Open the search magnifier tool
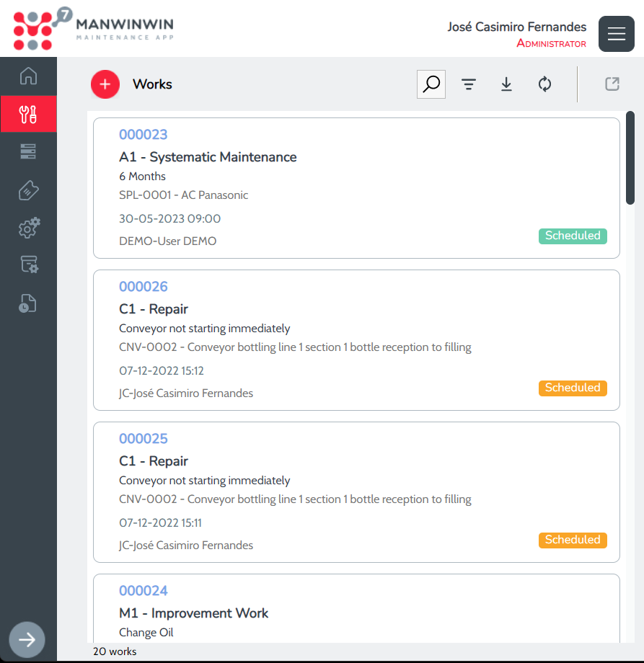This screenshot has width=644, height=663. 431,84
